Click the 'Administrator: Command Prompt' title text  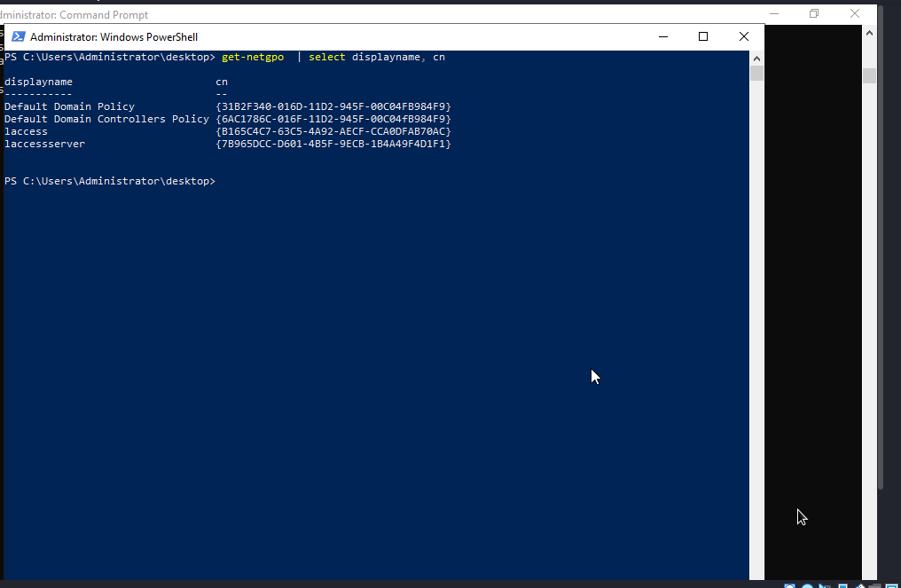[x=74, y=15]
